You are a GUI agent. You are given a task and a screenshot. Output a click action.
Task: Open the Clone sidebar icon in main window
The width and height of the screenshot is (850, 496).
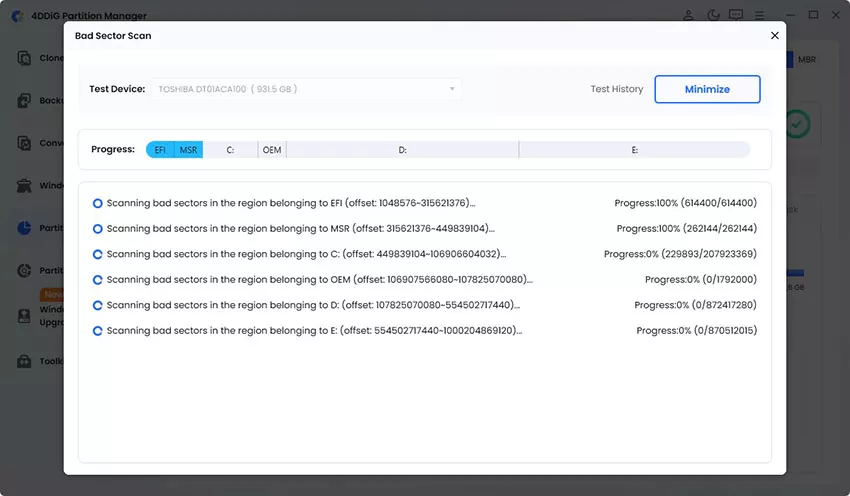24,57
